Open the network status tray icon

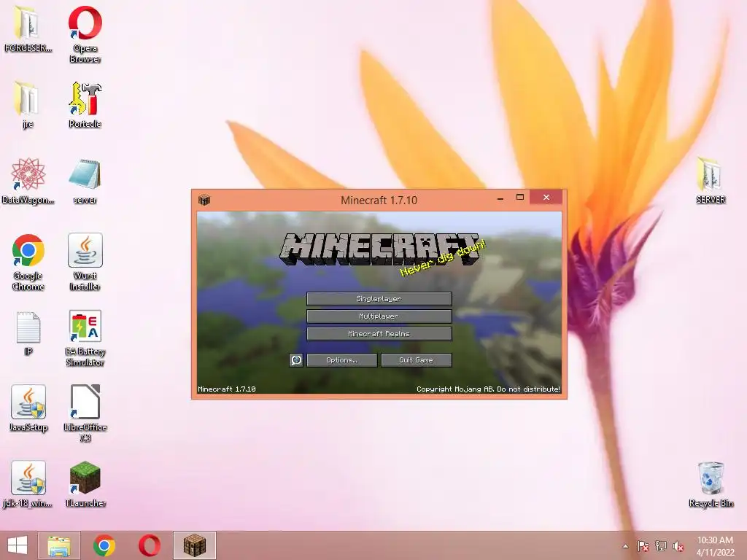(x=661, y=546)
